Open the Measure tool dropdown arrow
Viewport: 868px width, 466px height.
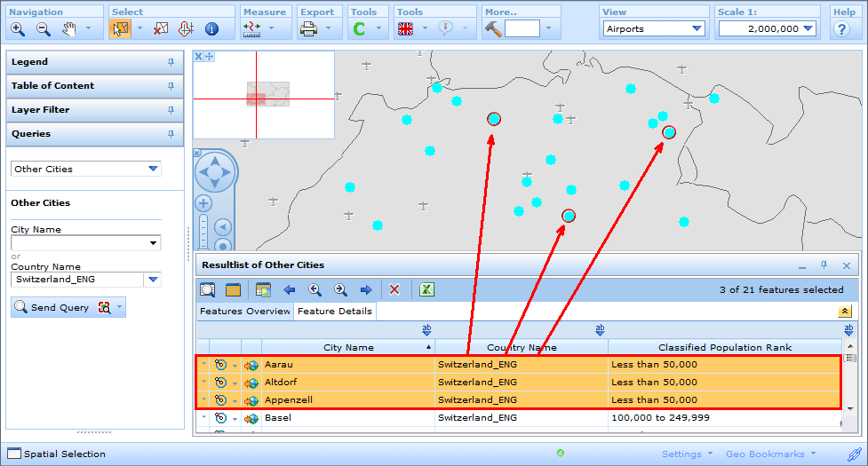(x=271, y=28)
